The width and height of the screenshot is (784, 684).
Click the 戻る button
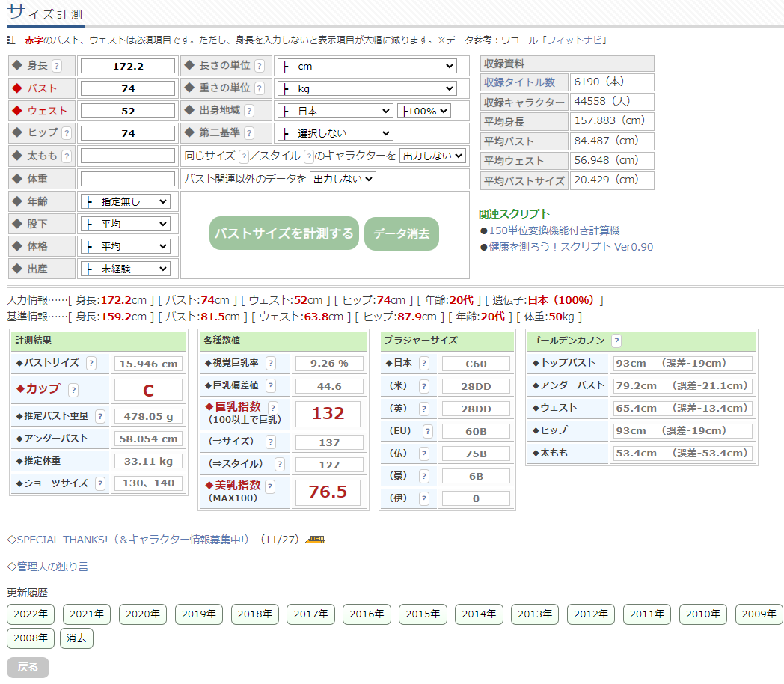coord(28,667)
